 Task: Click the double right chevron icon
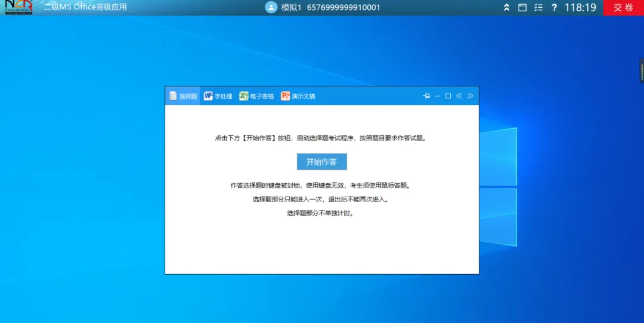(x=470, y=95)
